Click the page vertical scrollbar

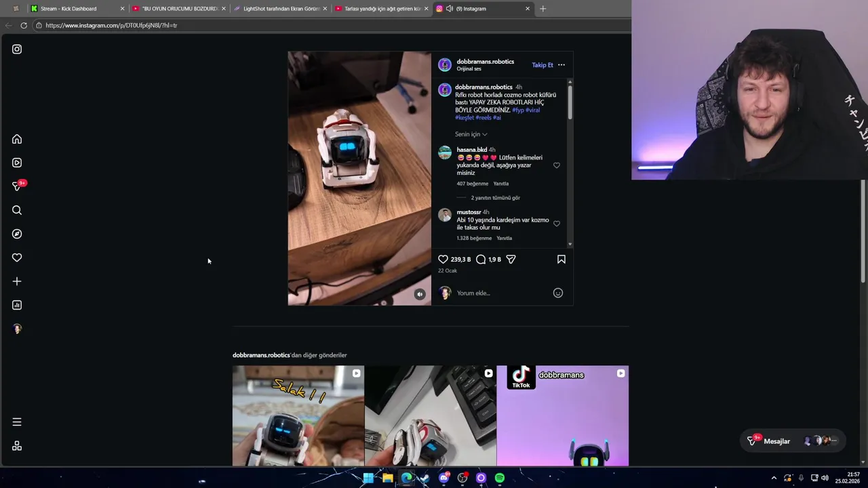pyautogui.click(x=863, y=230)
